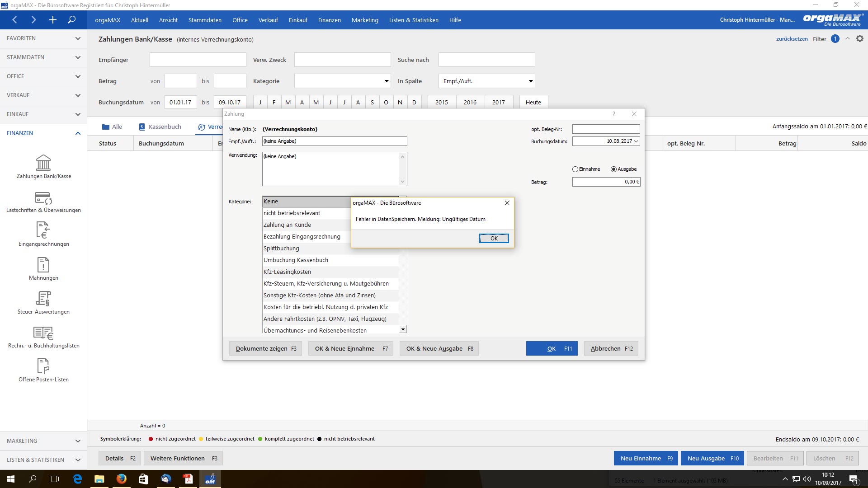Switch to the Kassenbuch tab
Image resolution: width=868 pixels, height=488 pixels.
point(160,127)
